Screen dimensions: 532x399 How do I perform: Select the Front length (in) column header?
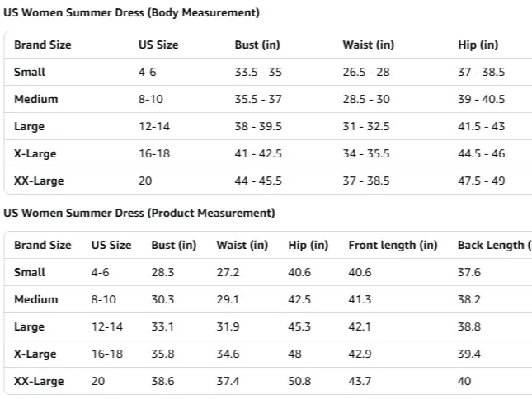pos(393,245)
